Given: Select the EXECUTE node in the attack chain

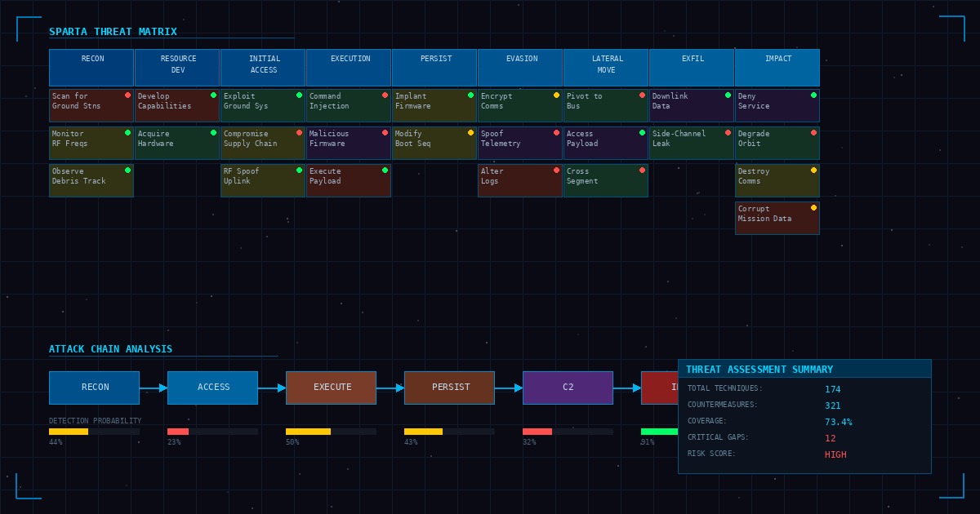Looking at the screenshot, I should click(331, 388).
